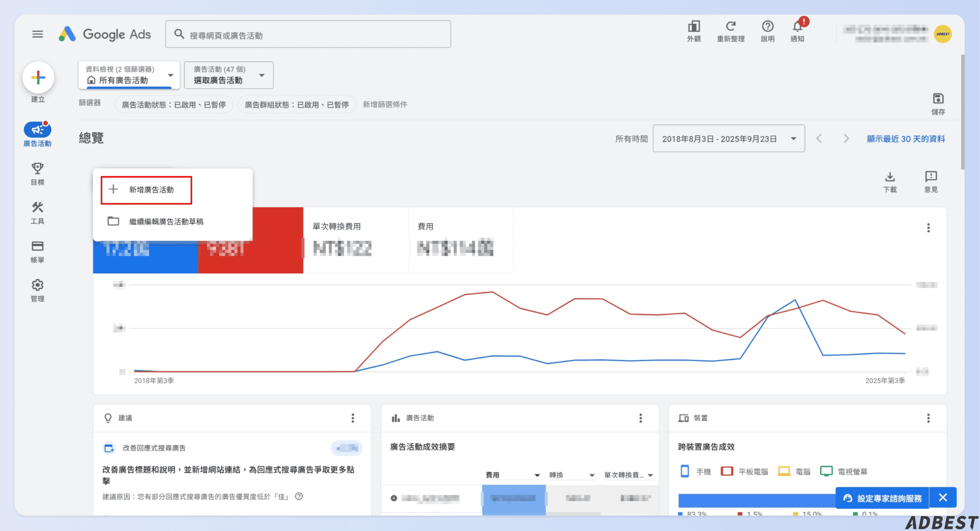This screenshot has width=980, height=531.
Task: Click the search field 搜尋網頁或廣告活動
Action: pos(308,34)
